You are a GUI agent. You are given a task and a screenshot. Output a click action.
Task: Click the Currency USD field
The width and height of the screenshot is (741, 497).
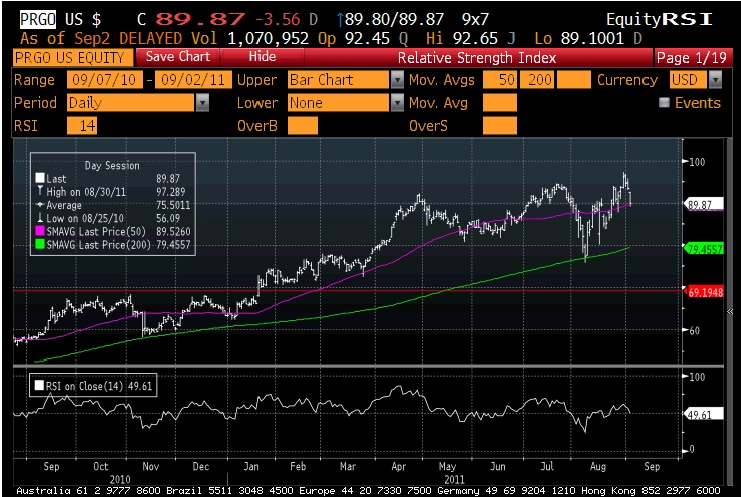click(x=689, y=80)
